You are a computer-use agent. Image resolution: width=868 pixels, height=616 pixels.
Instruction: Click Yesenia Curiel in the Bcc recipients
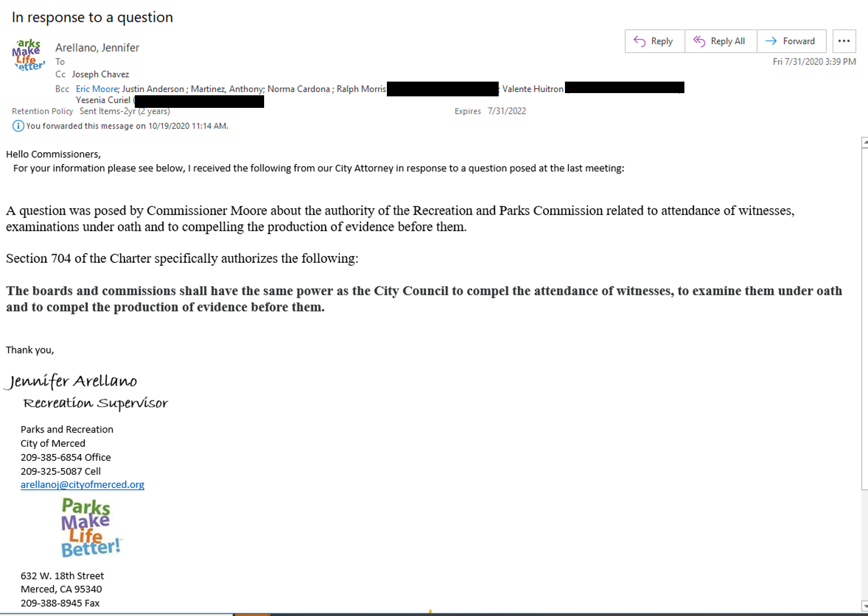[x=103, y=100]
